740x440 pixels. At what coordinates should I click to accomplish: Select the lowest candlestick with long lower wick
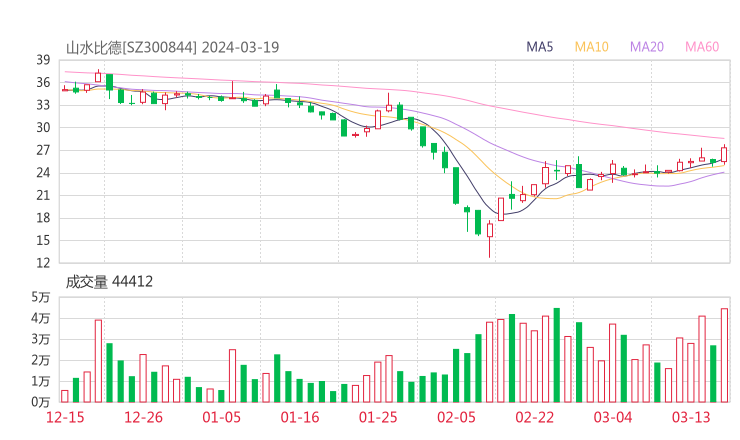(x=490, y=232)
